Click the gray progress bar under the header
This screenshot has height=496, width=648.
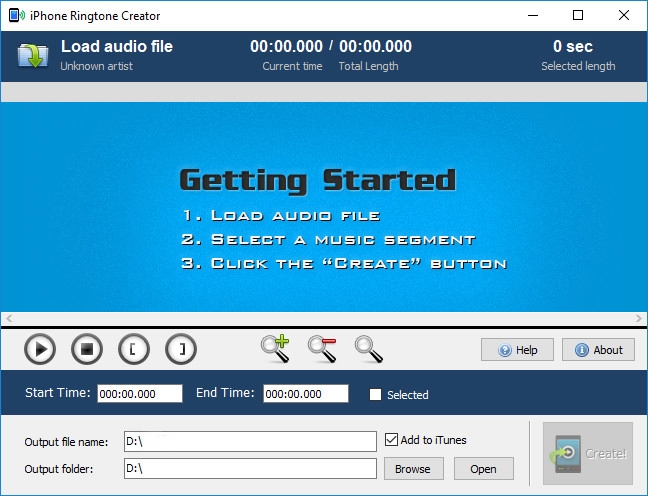pyautogui.click(x=324, y=92)
